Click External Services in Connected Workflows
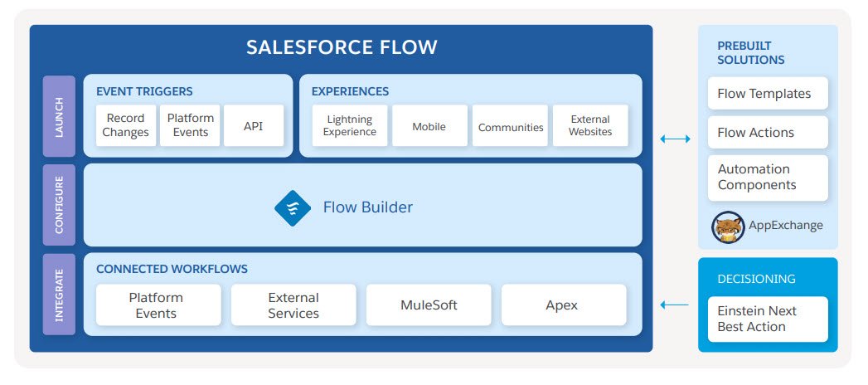Viewport: 868px width, 385px height. click(293, 305)
